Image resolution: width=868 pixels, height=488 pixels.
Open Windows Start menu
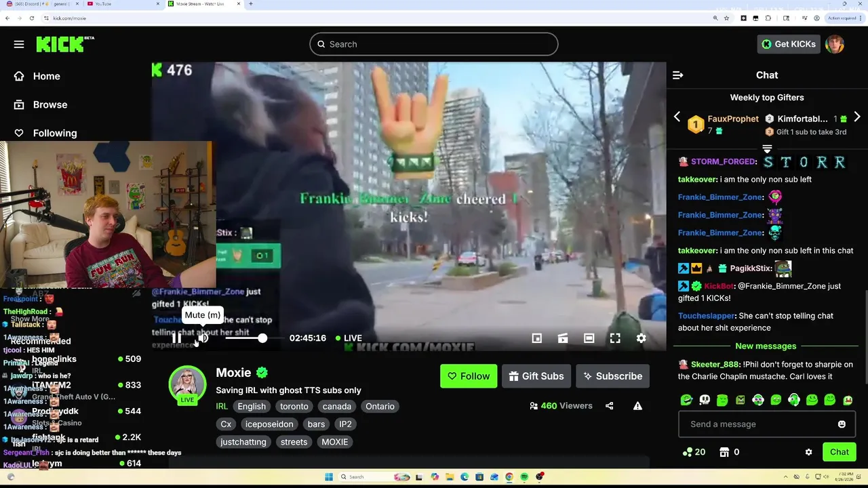(x=329, y=477)
